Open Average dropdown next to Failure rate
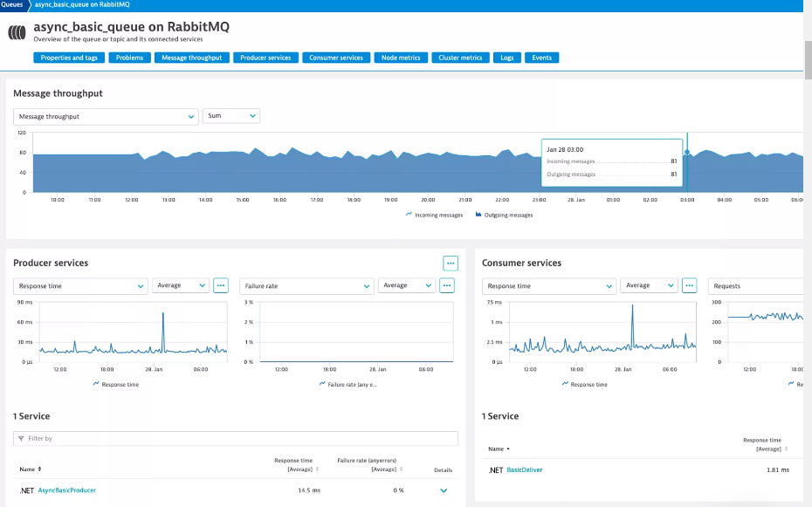 [x=407, y=285]
